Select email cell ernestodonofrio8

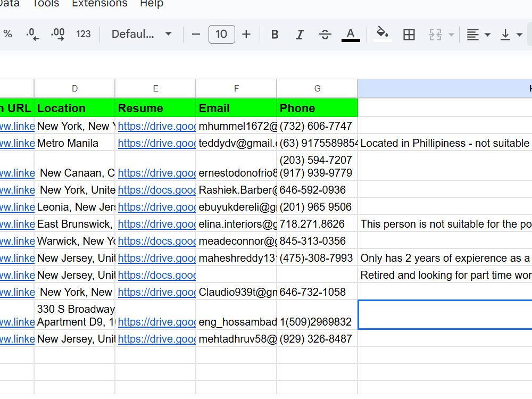(x=236, y=166)
